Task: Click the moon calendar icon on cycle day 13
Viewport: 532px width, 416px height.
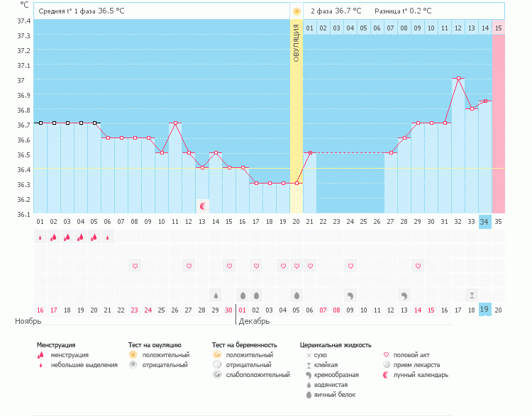Action: pyautogui.click(x=204, y=206)
